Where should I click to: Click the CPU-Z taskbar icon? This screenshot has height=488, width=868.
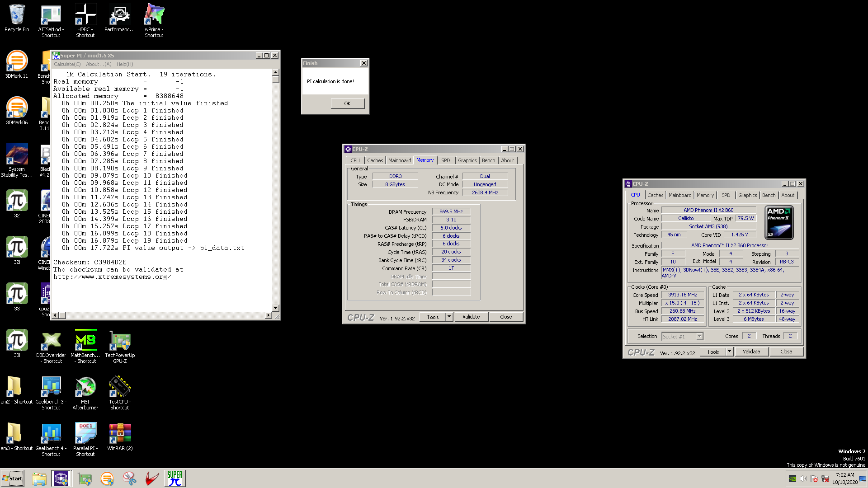(61, 478)
